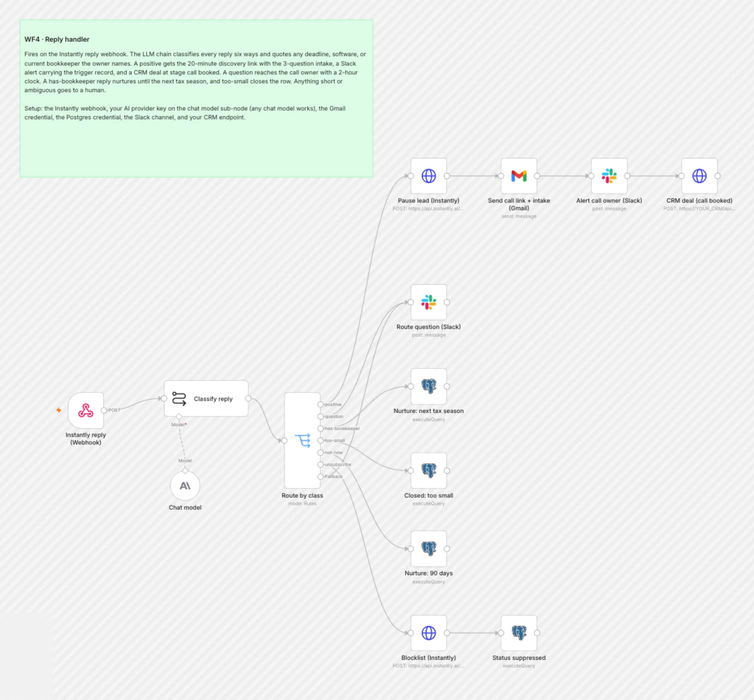The height and width of the screenshot is (700, 754).
Task: Select the Blocklist (Instantly) HTTP node
Action: click(429, 632)
